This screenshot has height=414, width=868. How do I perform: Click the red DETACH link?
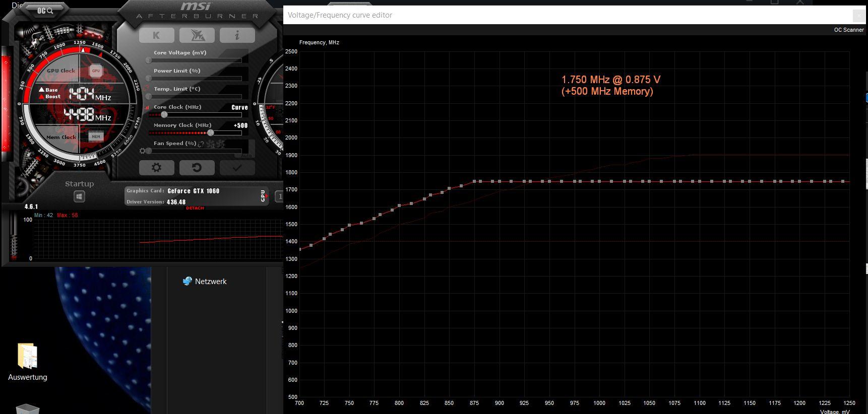click(195, 208)
